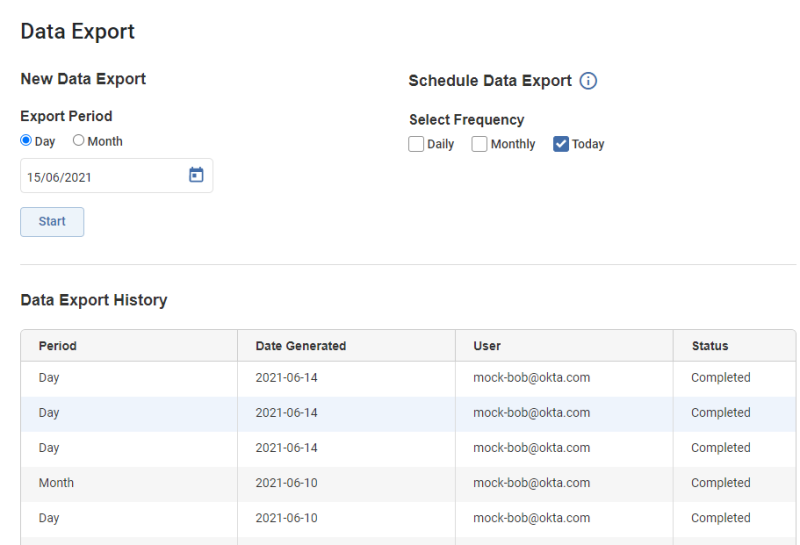Enable the Monthly frequency checkbox
Screen dimensions: 800x545
click(480, 144)
